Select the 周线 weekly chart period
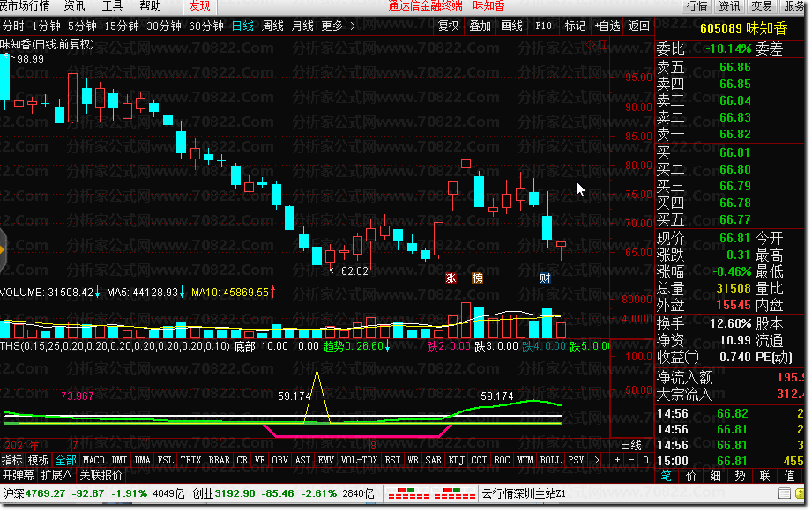Image resolution: width=812 pixels, height=511 pixels. 272,26
